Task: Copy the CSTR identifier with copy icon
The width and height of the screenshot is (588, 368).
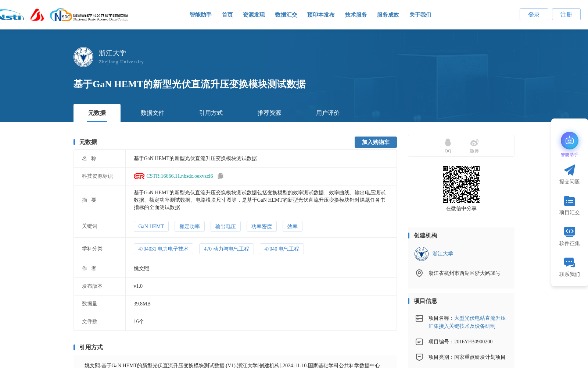Action: coord(220,176)
